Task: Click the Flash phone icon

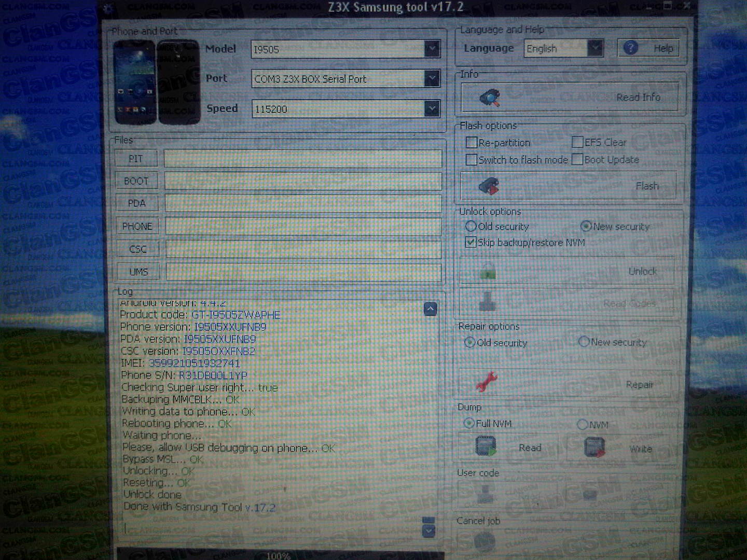Action: [x=488, y=186]
